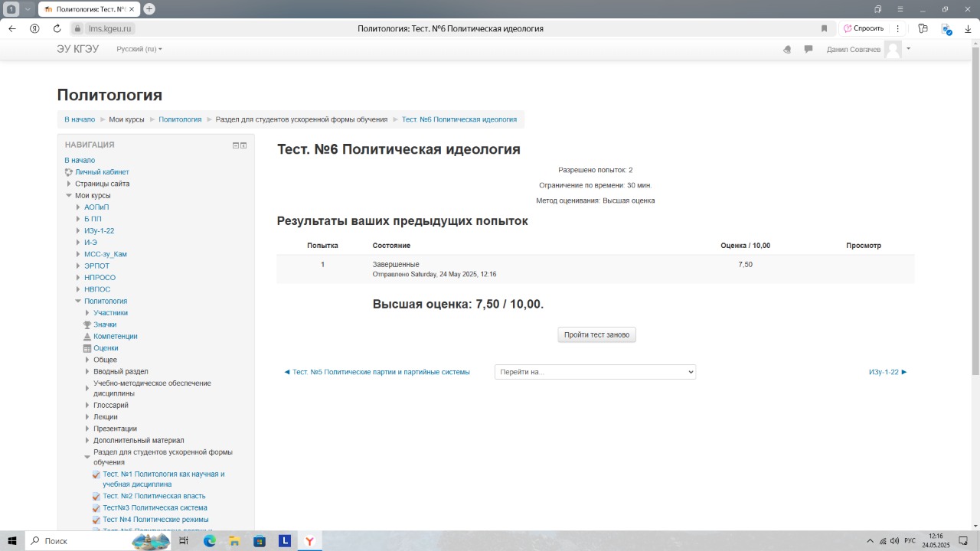Open Task View on the taskbar
This screenshot has height=551, width=980.
click(x=184, y=541)
